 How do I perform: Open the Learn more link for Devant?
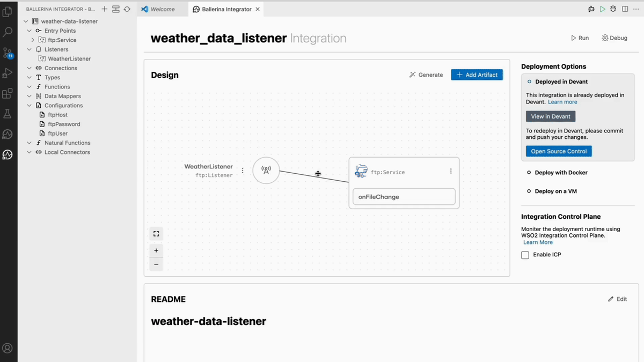tap(562, 102)
